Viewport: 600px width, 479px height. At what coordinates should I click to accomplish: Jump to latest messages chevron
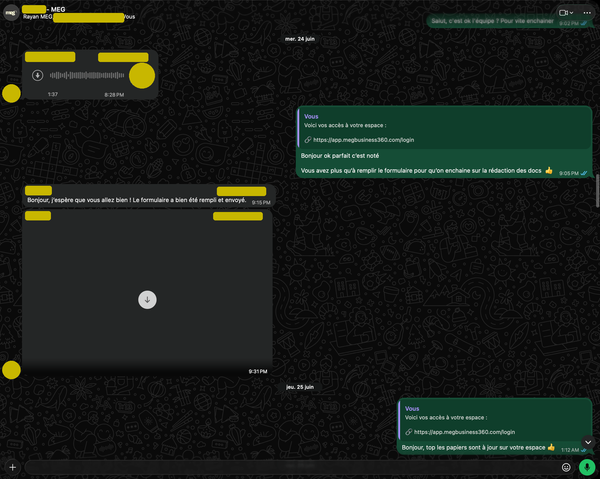(588, 442)
